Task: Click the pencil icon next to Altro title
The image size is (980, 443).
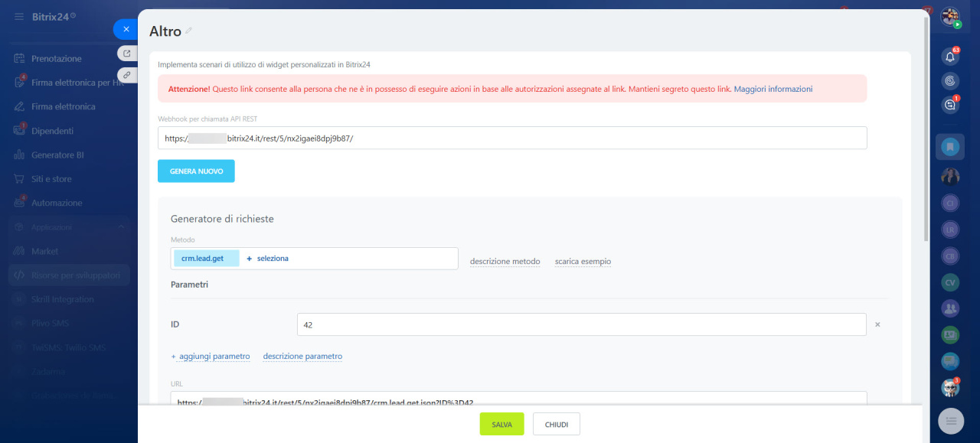Action: (x=189, y=31)
